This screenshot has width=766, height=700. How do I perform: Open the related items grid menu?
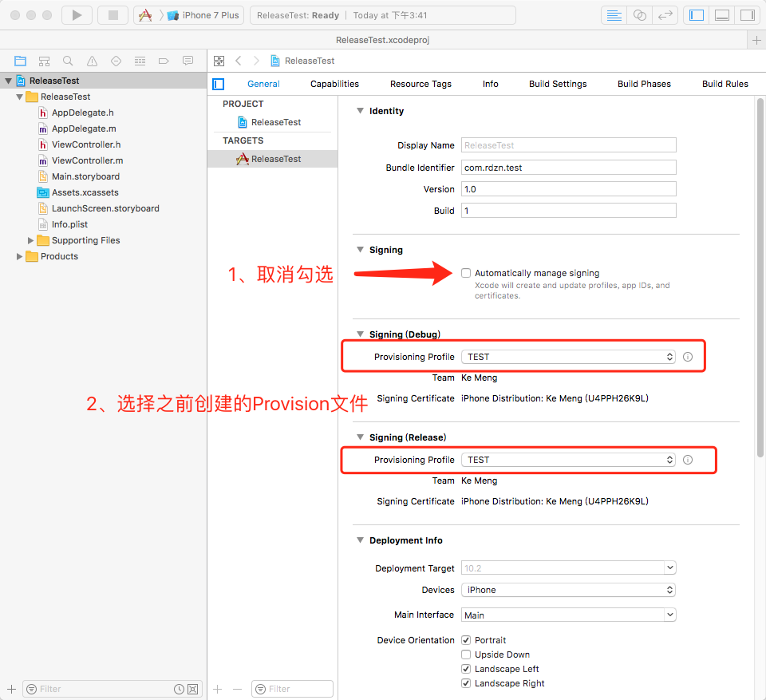tap(219, 61)
